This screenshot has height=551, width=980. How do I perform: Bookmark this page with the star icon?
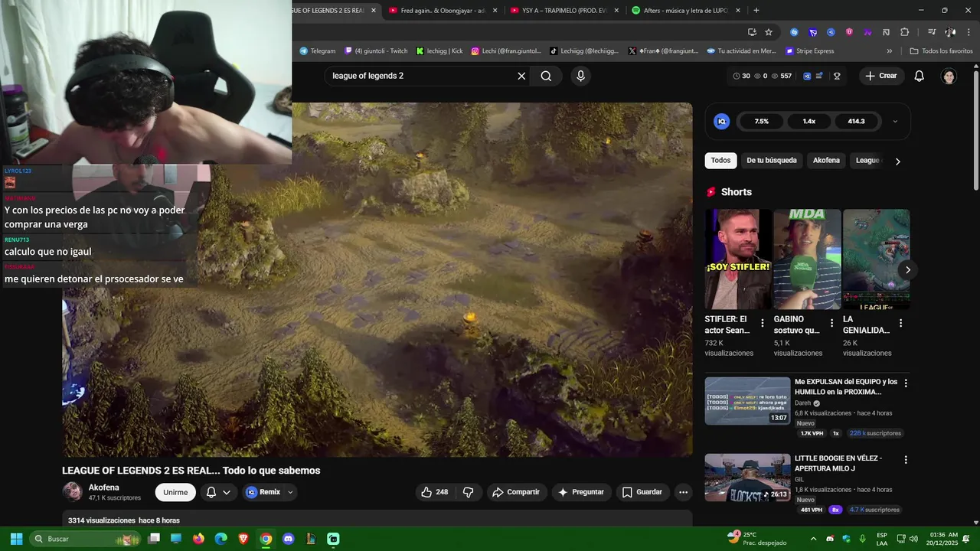point(769,32)
